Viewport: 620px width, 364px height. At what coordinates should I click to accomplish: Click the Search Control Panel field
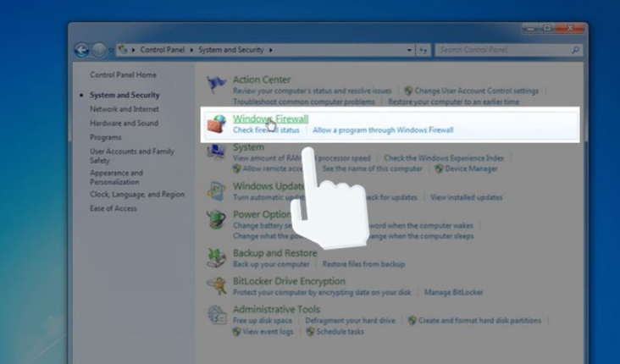pyautogui.click(x=500, y=50)
